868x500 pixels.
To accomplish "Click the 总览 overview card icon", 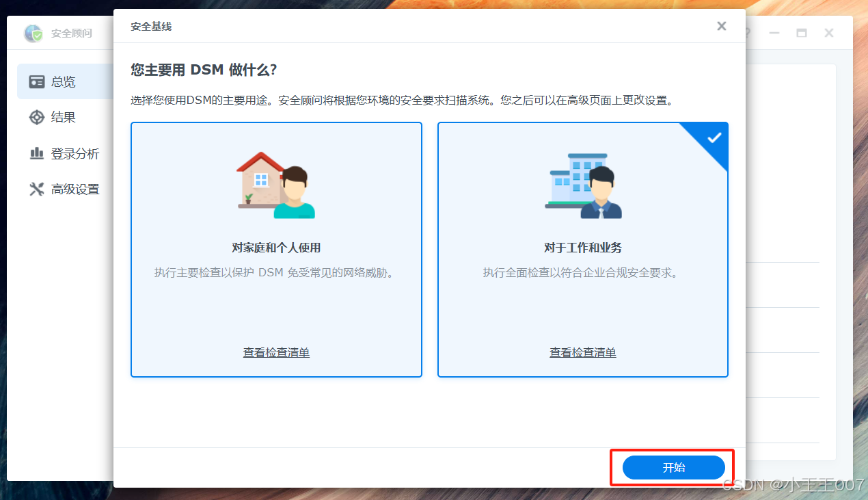I will tap(37, 82).
